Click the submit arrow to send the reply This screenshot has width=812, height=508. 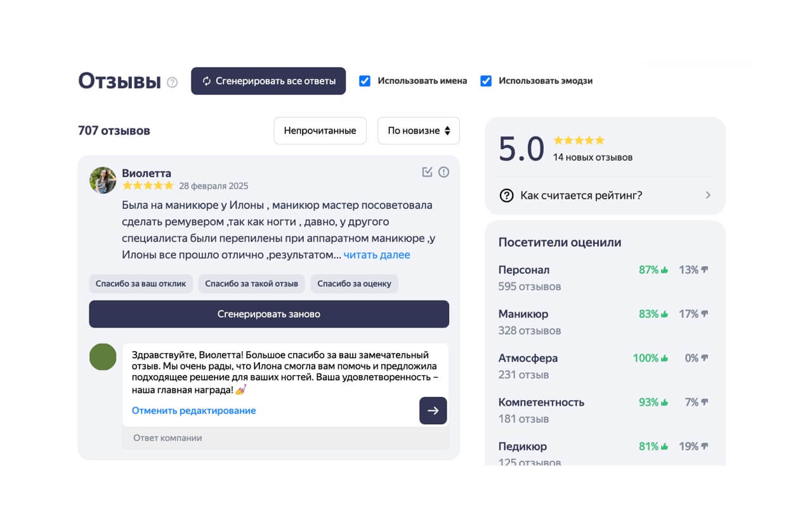(x=433, y=411)
